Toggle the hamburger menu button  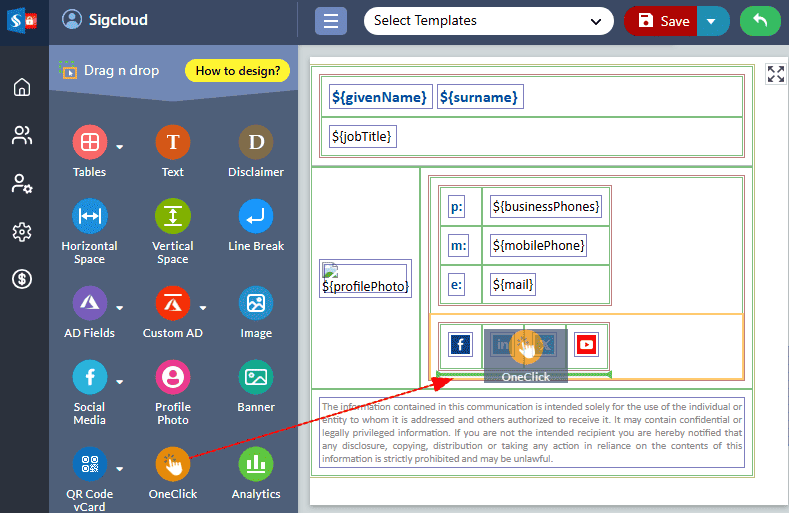(x=331, y=21)
